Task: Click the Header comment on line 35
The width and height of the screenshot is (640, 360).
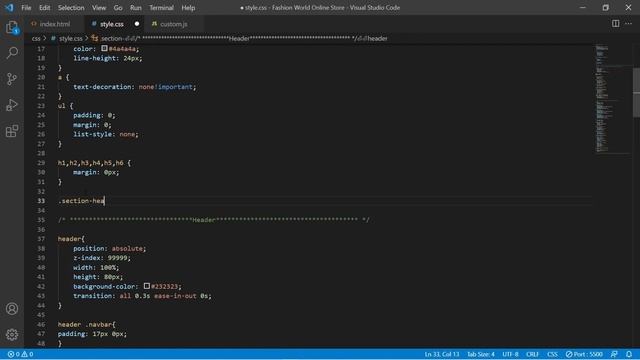Action: point(213,220)
